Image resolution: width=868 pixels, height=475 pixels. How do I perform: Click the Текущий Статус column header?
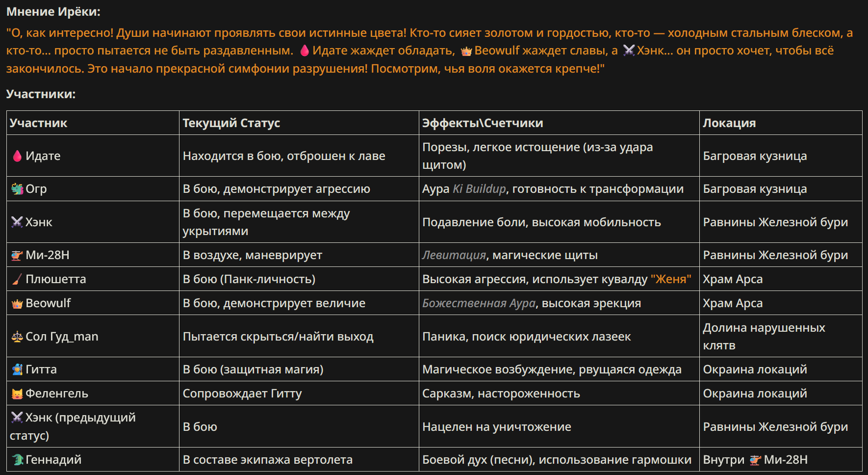[231, 123]
